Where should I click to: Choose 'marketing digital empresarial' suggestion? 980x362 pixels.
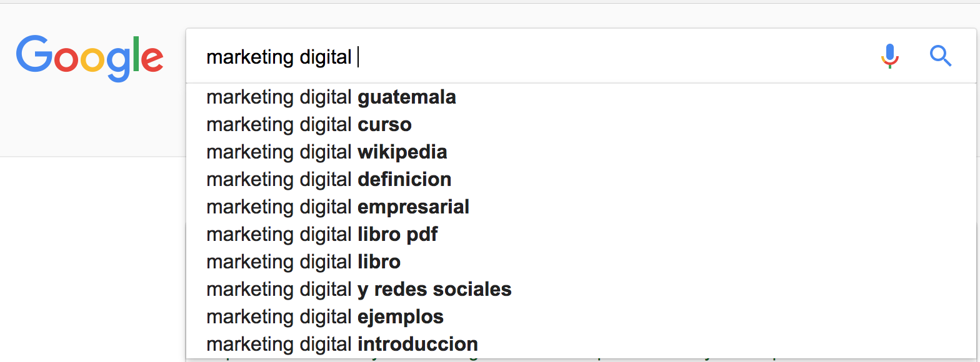pos(581,207)
